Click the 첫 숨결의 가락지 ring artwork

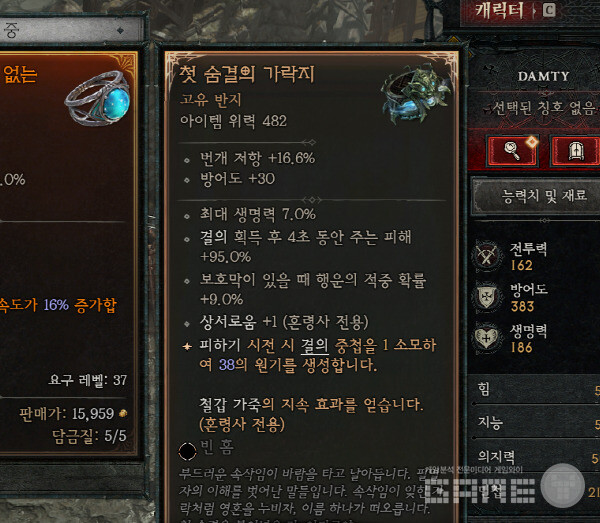point(415,94)
